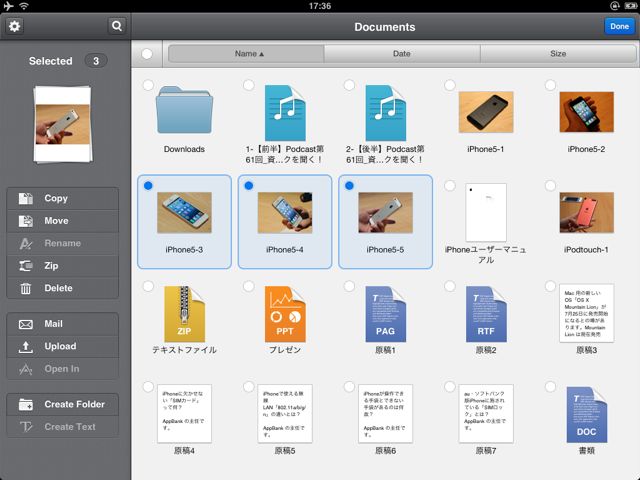Tap the Done button
The width and height of the screenshot is (640, 480).
point(620,27)
